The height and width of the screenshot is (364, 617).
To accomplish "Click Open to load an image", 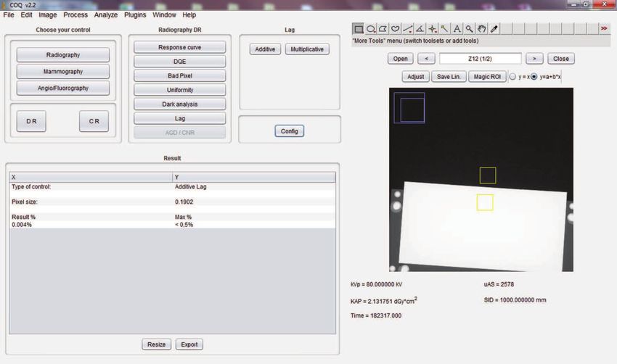I will (x=400, y=59).
